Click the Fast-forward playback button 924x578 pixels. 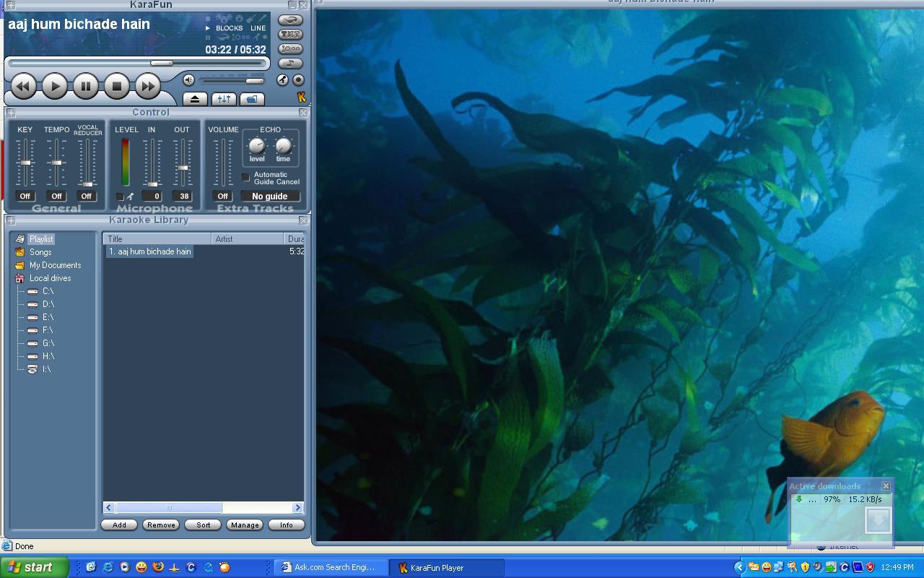[147, 86]
